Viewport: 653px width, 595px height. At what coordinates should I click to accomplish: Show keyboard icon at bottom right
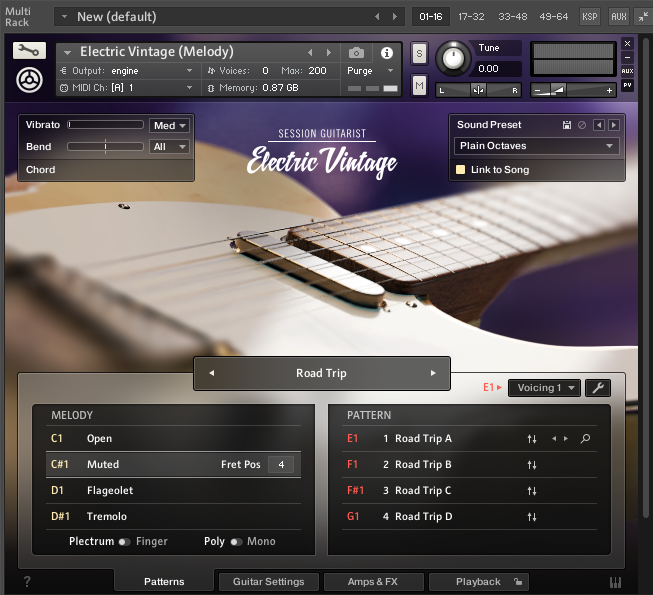(616, 582)
